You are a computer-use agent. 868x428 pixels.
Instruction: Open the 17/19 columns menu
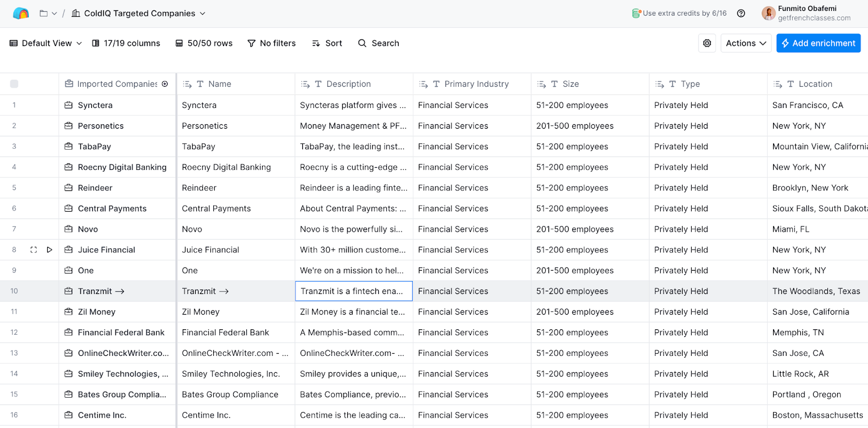click(x=126, y=43)
